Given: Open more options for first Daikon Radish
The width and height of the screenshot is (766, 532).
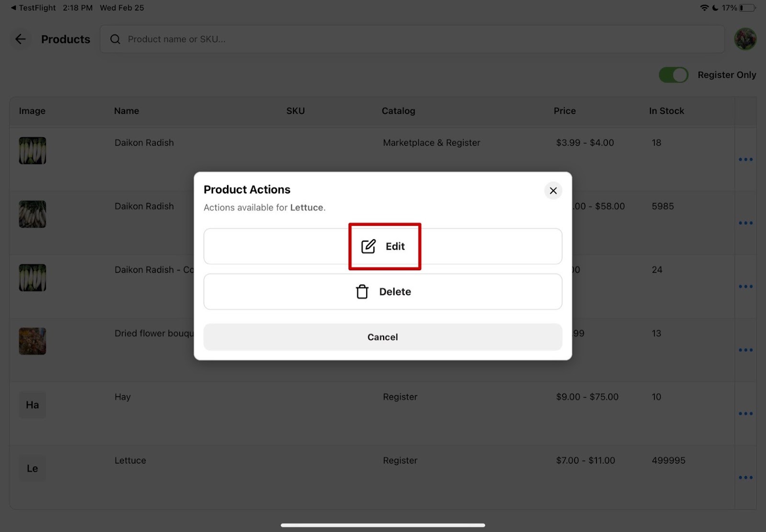Looking at the screenshot, I should pos(745,159).
